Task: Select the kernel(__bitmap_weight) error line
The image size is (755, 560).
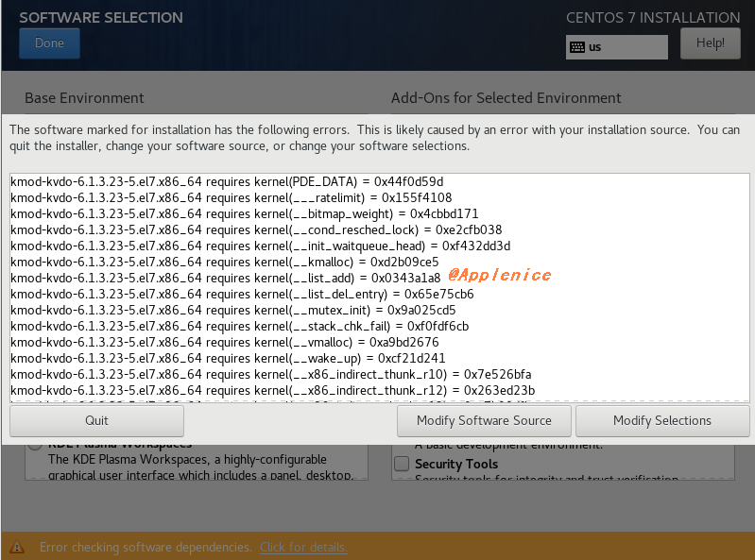Action: click(x=245, y=213)
